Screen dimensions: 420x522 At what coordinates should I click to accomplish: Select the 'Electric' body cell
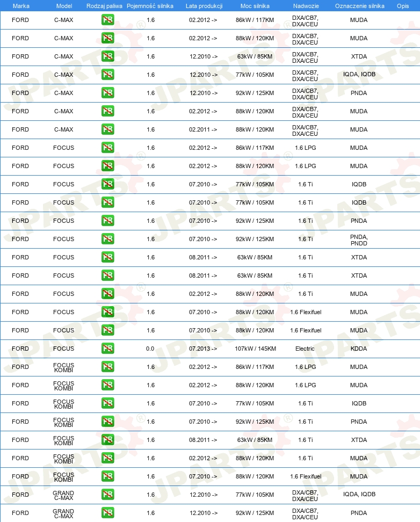tap(305, 349)
